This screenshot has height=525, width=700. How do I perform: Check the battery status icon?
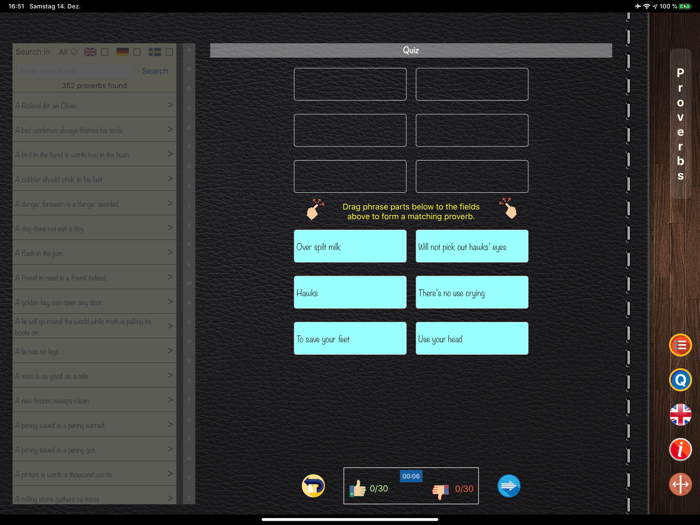pos(685,6)
